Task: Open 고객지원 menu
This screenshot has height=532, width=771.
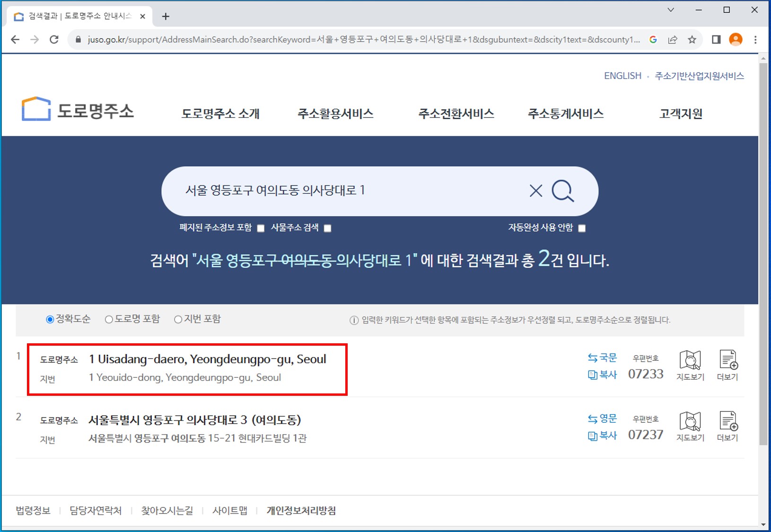Action: pyautogui.click(x=681, y=113)
